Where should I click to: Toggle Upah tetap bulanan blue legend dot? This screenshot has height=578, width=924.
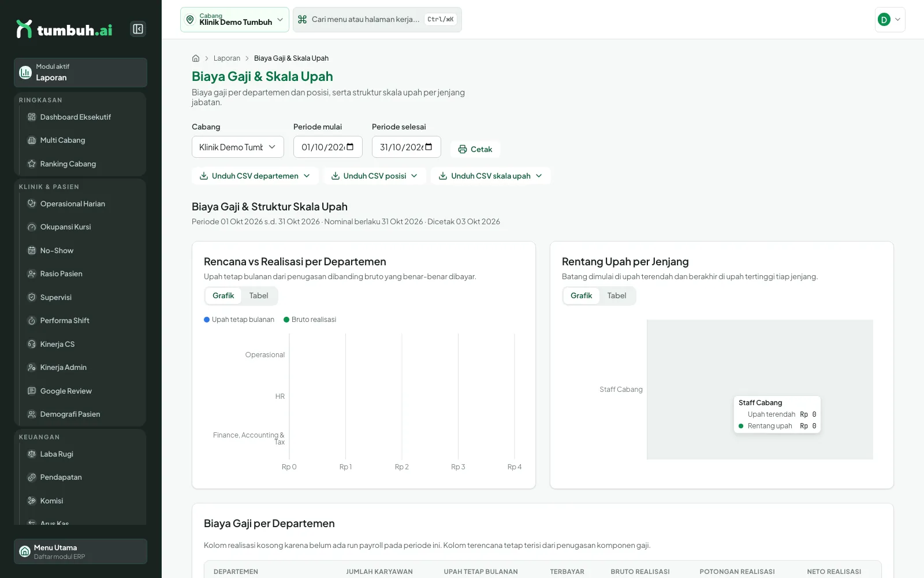pyautogui.click(x=207, y=320)
